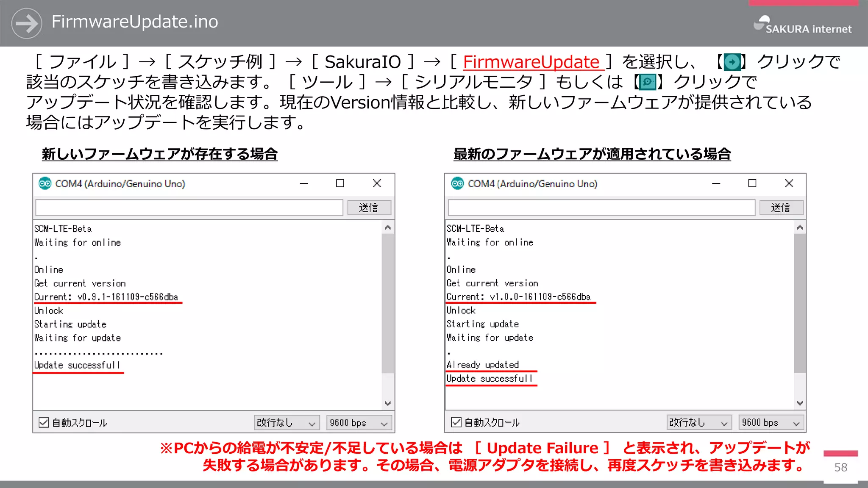Click 'Unlock' line in left window
This screenshot has height=488, width=868.
click(49, 311)
